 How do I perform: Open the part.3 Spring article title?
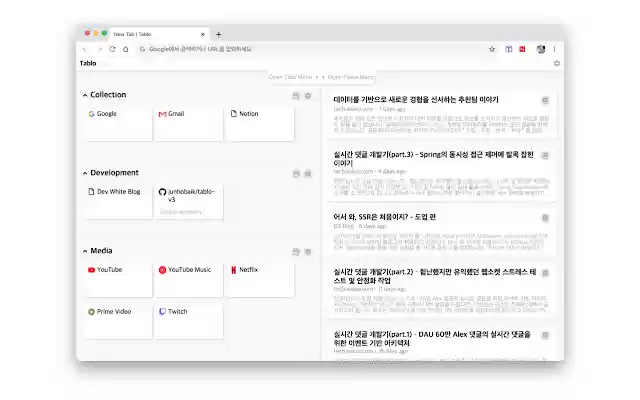[433, 158]
